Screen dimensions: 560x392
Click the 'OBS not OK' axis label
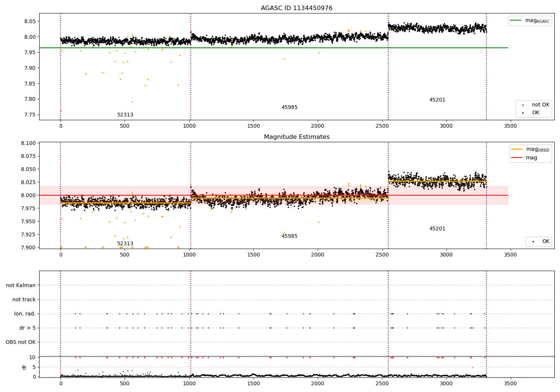click(21, 342)
